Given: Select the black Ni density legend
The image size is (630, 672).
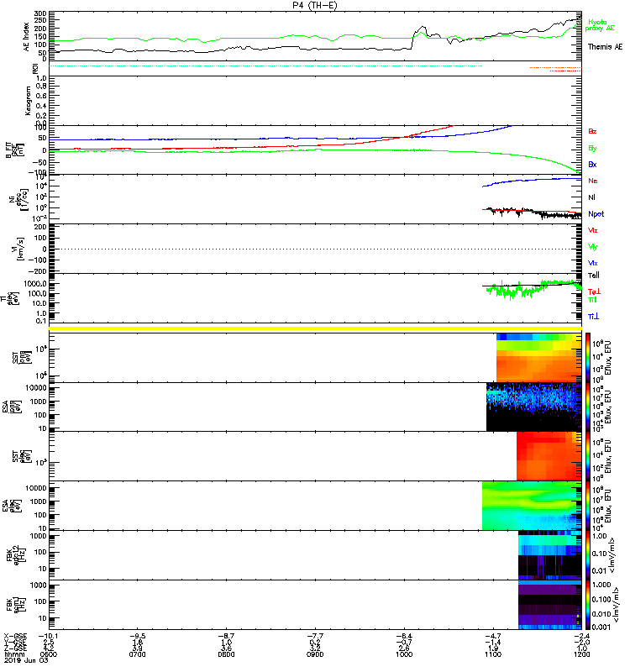Looking at the screenshot, I should click(591, 197).
